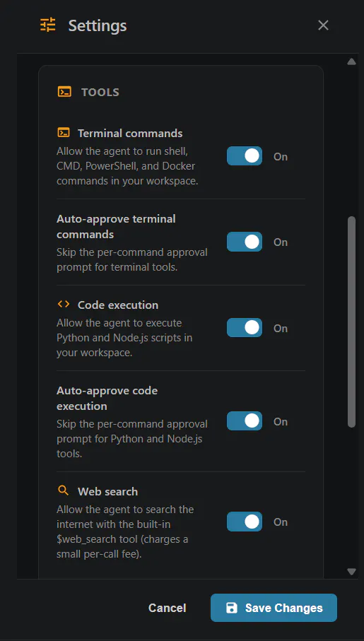Click the Code execution brackets icon

[64, 304]
